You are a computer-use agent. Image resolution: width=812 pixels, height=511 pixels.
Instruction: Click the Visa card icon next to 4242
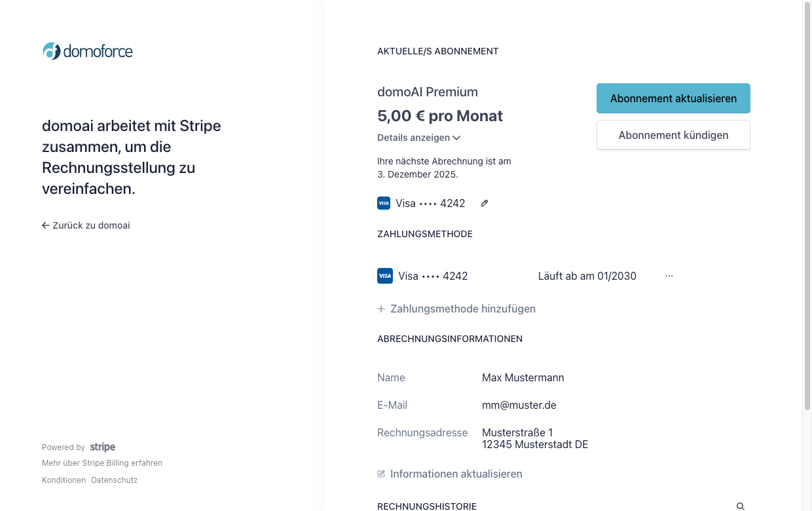(x=384, y=203)
